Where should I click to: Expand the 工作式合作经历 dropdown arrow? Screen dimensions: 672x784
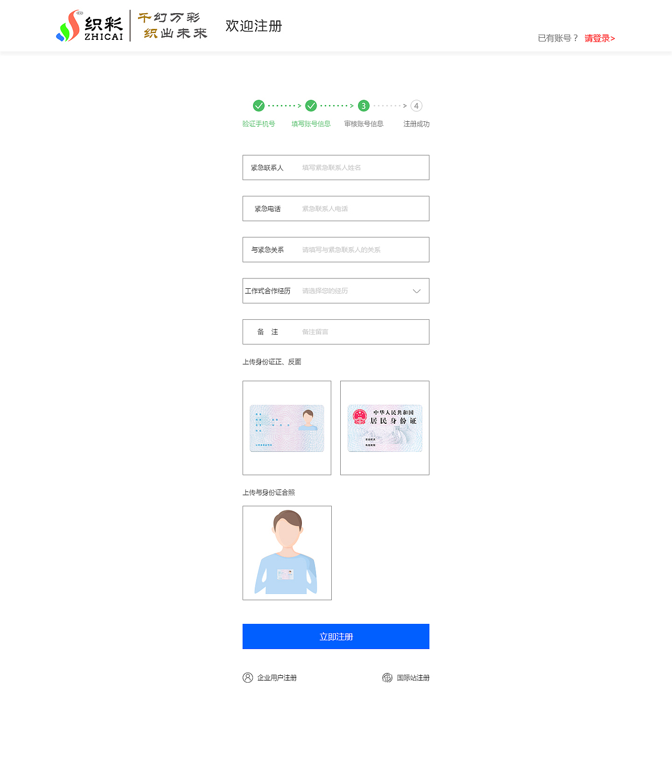(x=417, y=291)
